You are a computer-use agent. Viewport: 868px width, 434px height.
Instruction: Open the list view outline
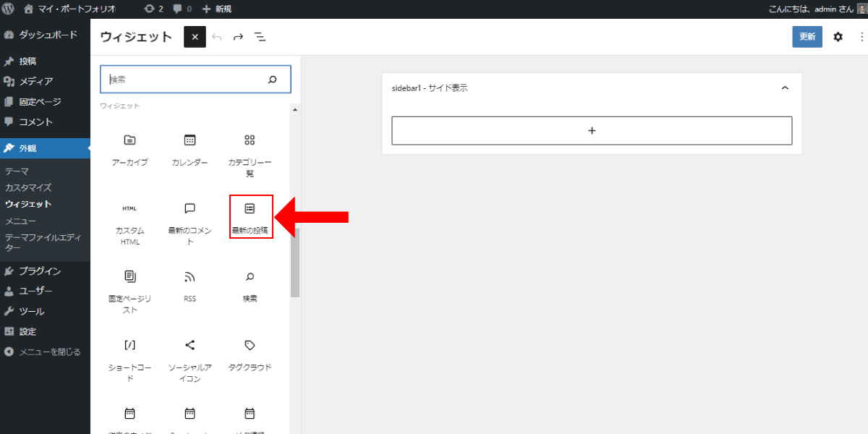click(x=260, y=37)
